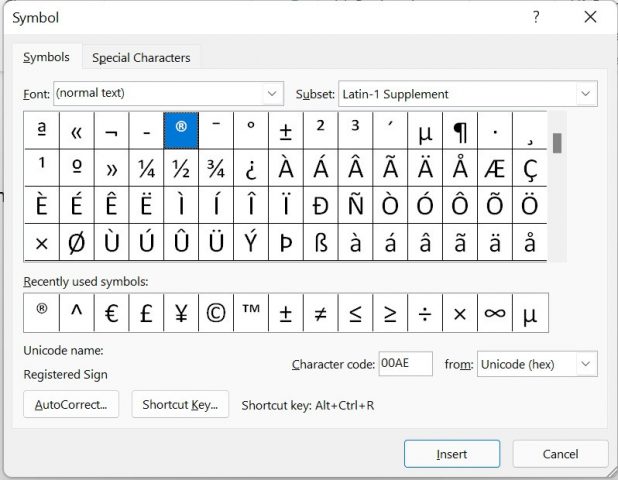
Task: Pick the one-half ½ fraction symbol
Action: click(x=181, y=167)
